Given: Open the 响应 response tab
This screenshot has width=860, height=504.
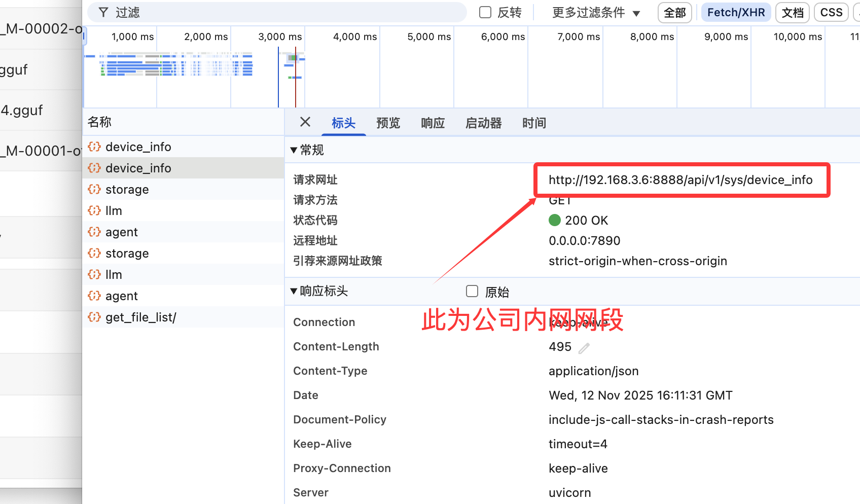Looking at the screenshot, I should (x=433, y=123).
